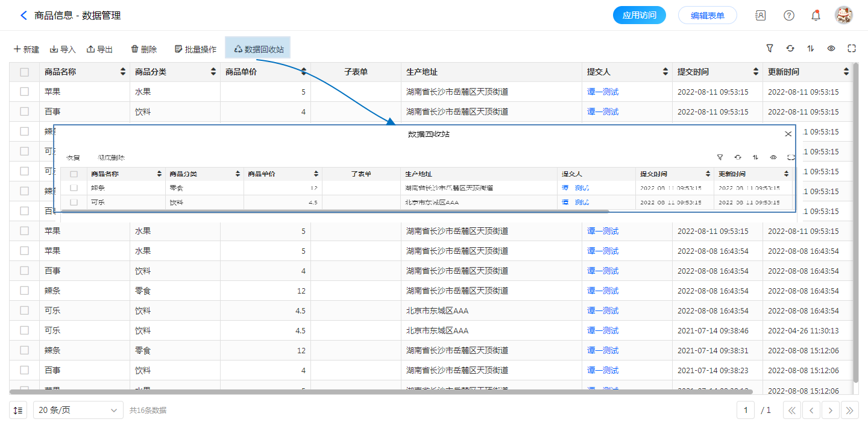
Task: Click the back arrow beside 商品信息
Action: [x=24, y=16]
